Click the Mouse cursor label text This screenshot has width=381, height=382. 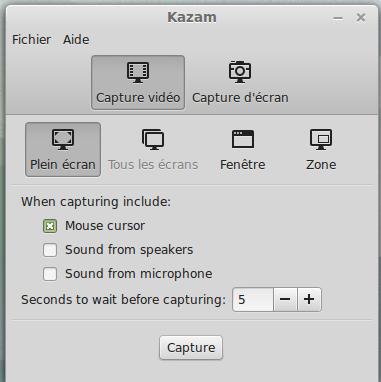click(x=105, y=226)
